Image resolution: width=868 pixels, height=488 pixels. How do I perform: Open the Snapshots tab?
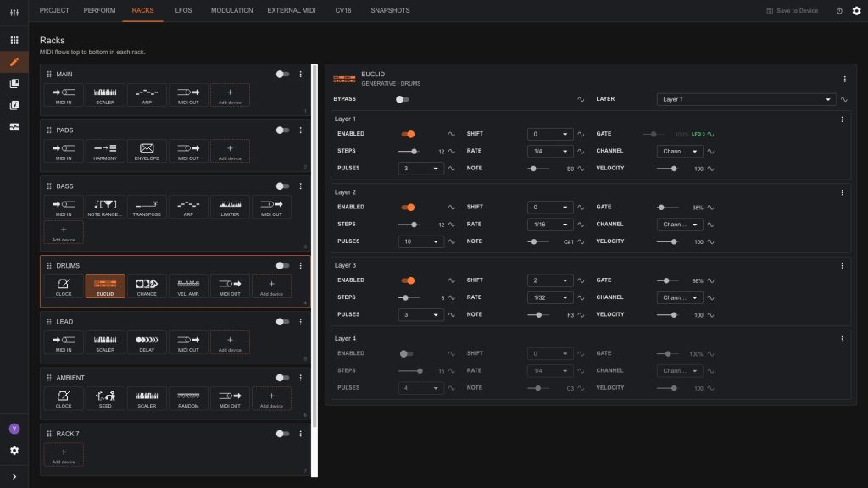pos(390,10)
